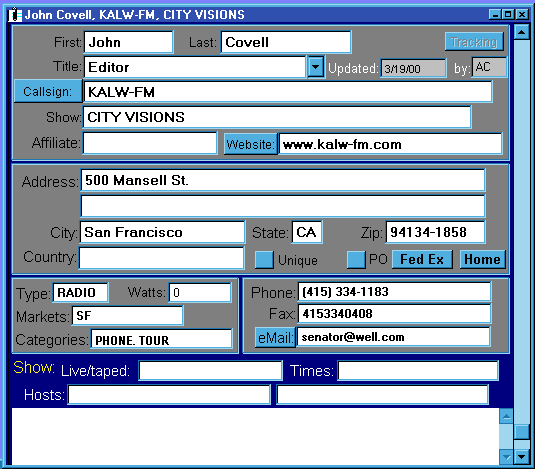Click the notes area scroll up arrow

[x=506, y=416]
